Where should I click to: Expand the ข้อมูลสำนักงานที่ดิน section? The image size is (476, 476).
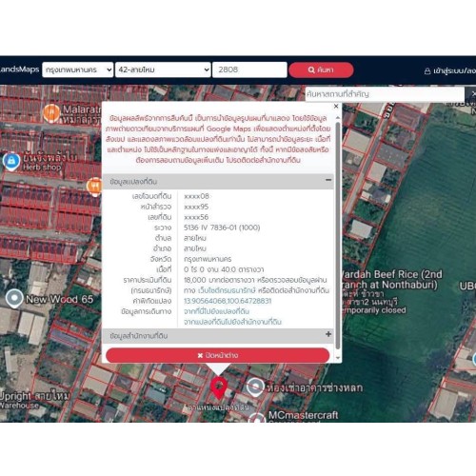[328, 334]
